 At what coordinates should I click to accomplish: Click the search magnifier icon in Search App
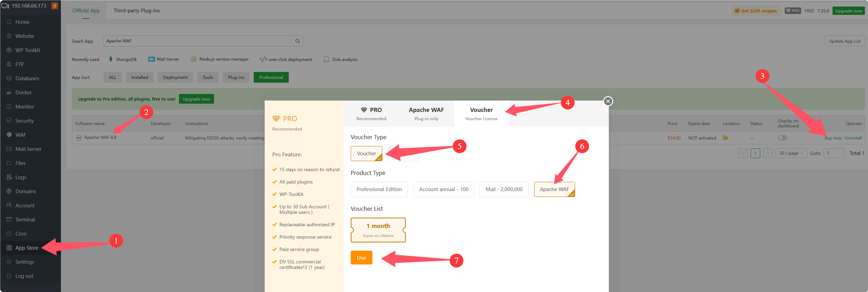click(298, 41)
